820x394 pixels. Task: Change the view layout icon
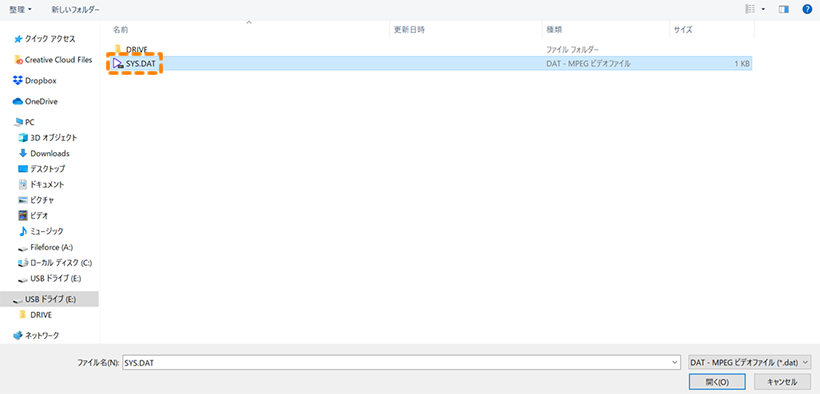(x=751, y=9)
